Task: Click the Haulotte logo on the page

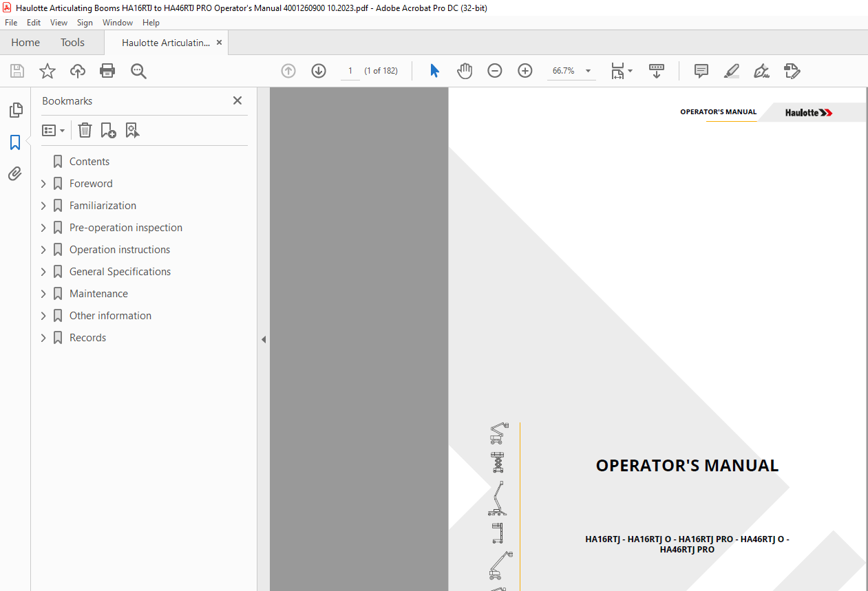Action: [809, 112]
